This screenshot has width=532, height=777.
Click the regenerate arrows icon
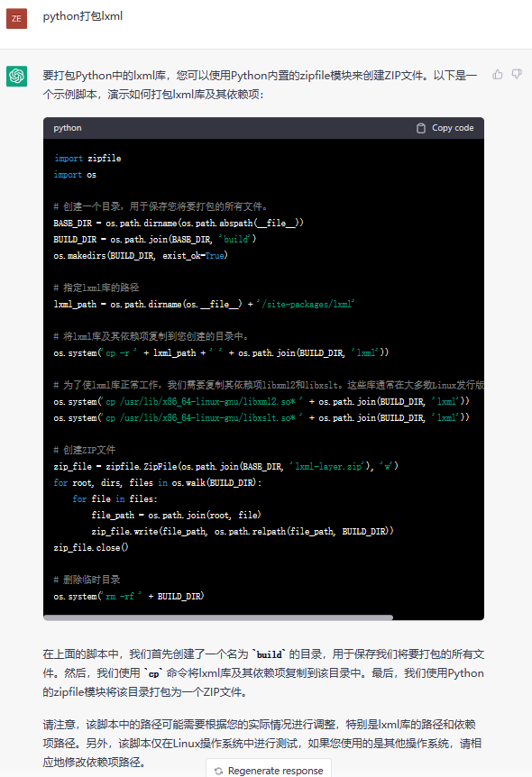[x=218, y=771]
